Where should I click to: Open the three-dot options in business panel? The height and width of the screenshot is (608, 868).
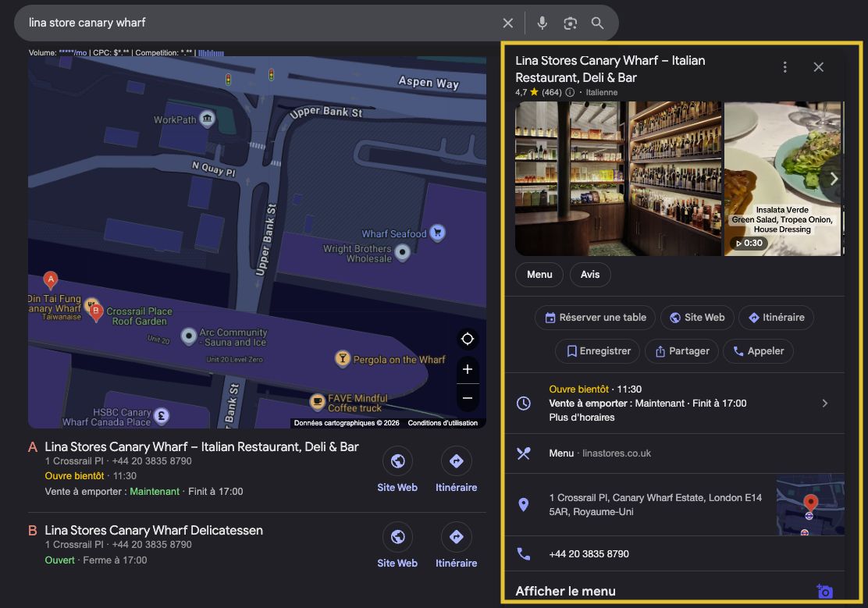[784, 67]
